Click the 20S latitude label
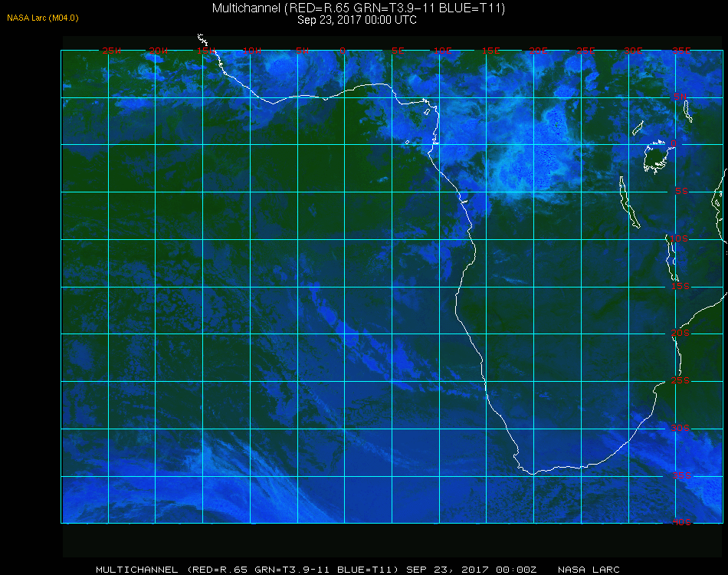 (680, 333)
